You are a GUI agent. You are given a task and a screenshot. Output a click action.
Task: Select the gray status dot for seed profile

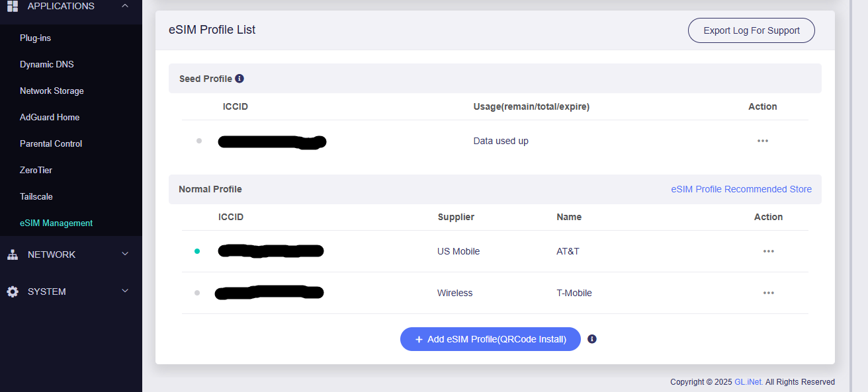tap(199, 141)
